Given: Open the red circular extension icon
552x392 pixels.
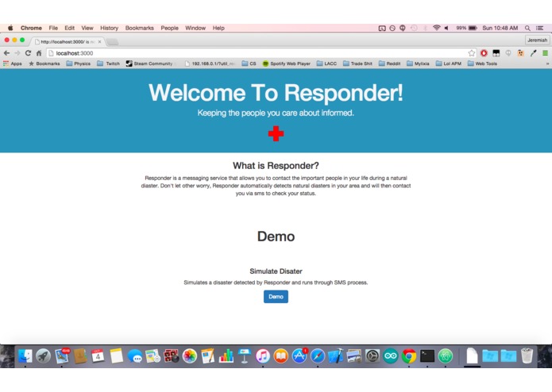Looking at the screenshot, I should tap(484, 53).
